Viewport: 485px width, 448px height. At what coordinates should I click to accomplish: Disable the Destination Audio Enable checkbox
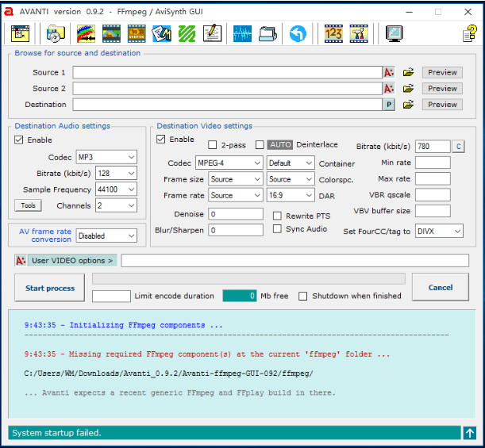click(19, 140)
